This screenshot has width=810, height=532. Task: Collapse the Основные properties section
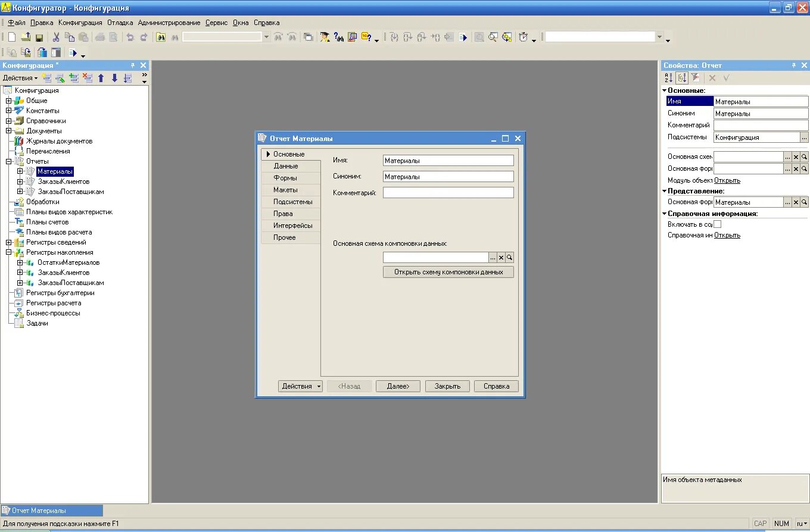(x=665, y=90)
